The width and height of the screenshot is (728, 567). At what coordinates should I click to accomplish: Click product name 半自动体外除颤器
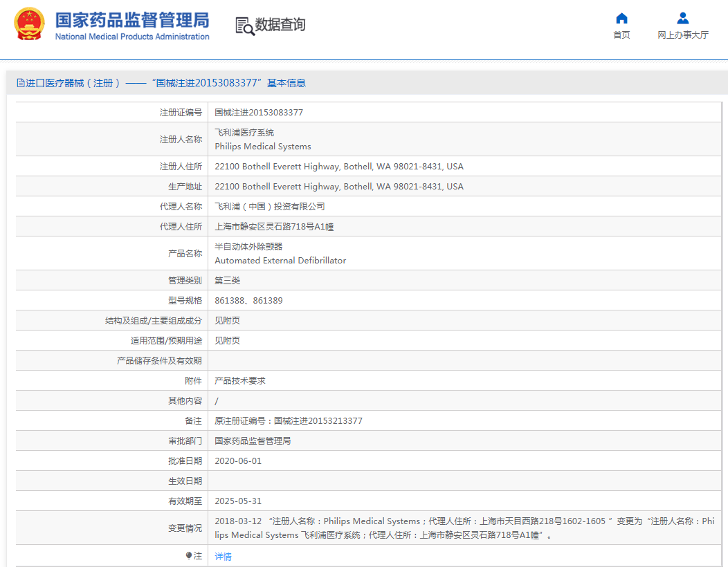248,247
